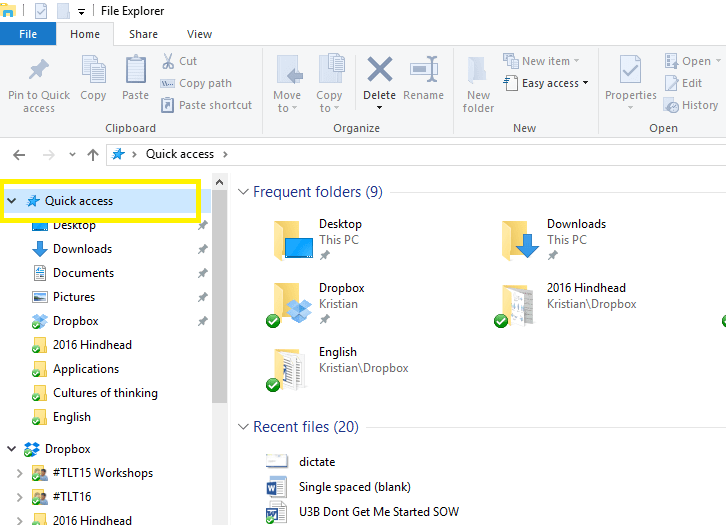Open the File menu
This screenshot has width=726, height=525.
coord(28,34)
